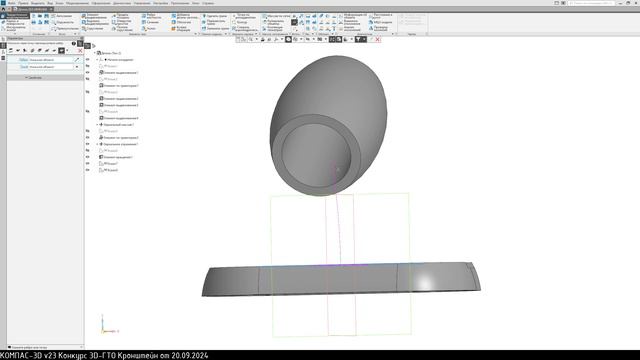This screenshot has width=640, height=360.
Task: Choose the Копировать объекты tool
Action: 274,22
